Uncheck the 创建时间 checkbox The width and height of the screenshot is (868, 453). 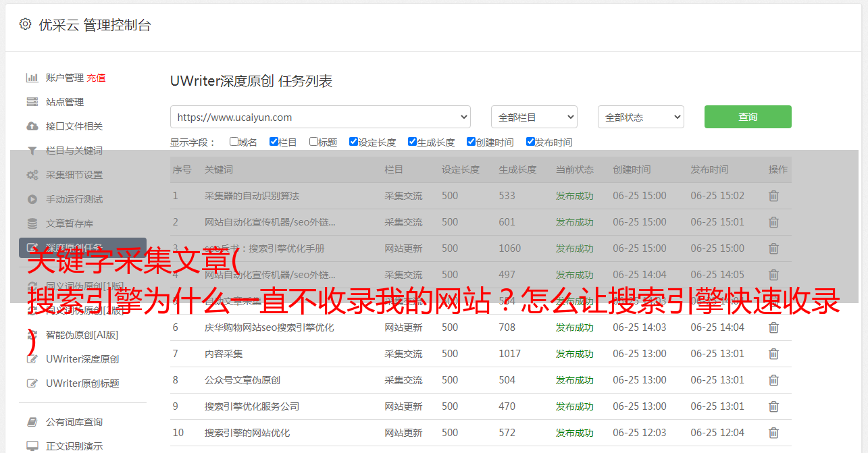pyautogui.click(x=471, y=142)
